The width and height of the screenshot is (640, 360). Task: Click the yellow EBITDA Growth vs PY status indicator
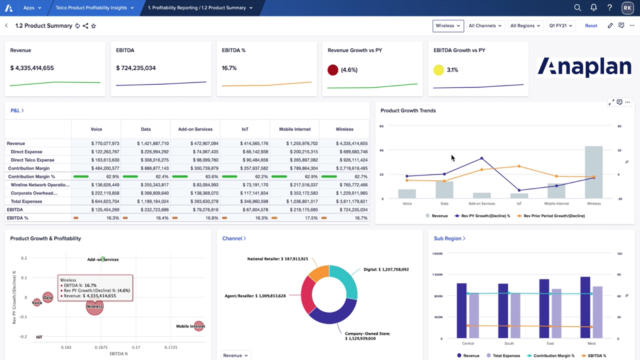coord(438,70)
